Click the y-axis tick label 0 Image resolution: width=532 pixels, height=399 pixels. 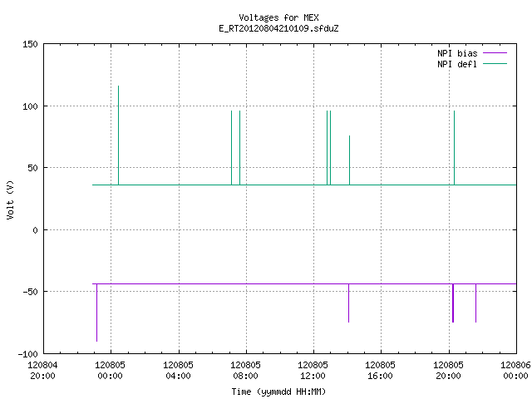point(35,230)
